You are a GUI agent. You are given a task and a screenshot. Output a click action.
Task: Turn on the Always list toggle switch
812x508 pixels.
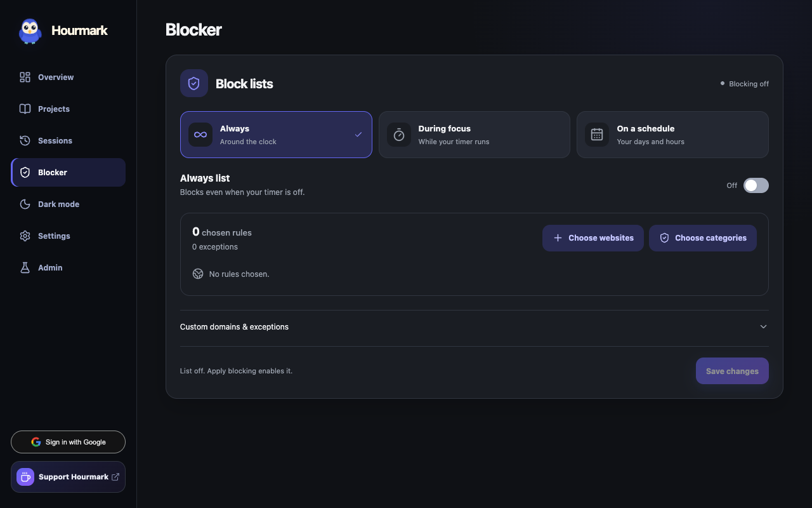pos(756,185)
